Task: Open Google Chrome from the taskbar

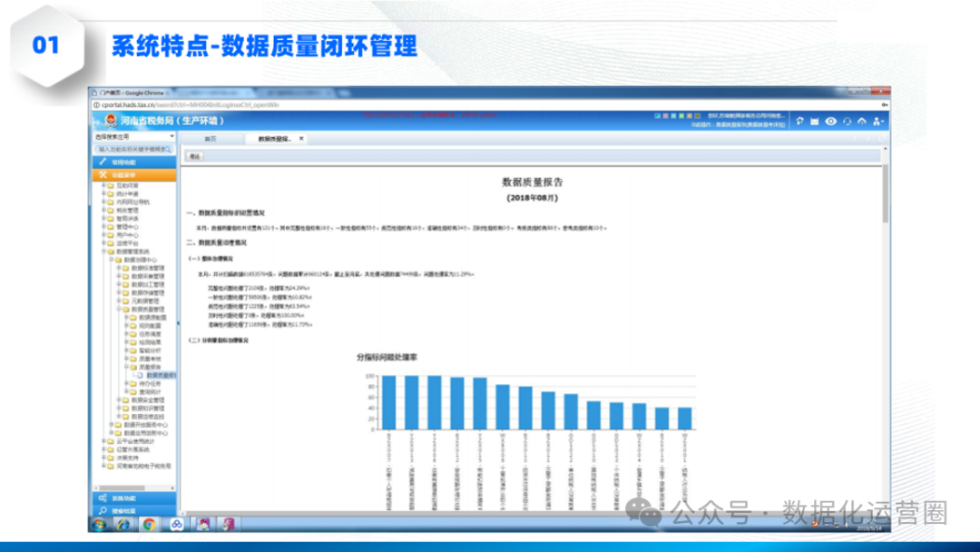Action: coord(150,525)
